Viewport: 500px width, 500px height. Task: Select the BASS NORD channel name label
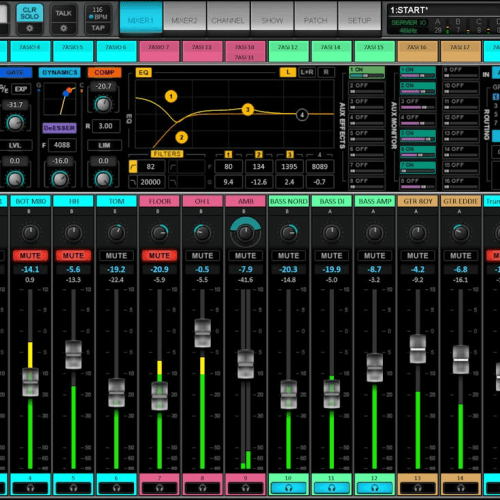(x=288, y=201)
